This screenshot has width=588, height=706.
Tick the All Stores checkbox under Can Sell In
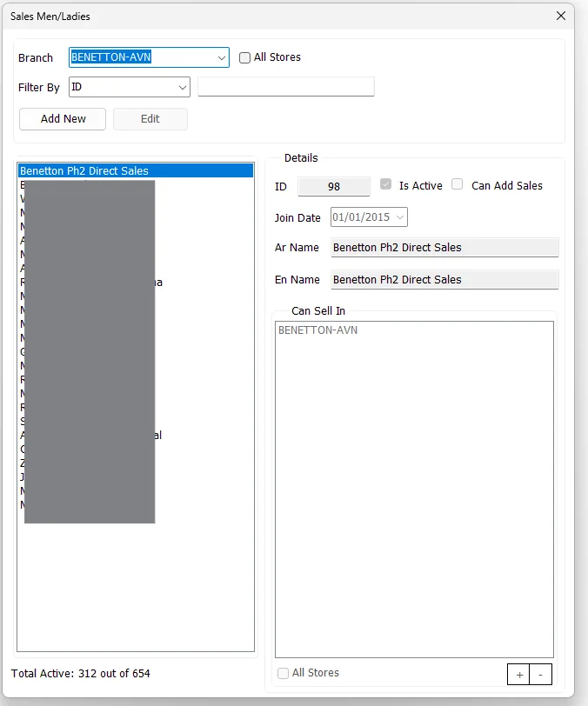pyautogui.click(x=283, y=673)
